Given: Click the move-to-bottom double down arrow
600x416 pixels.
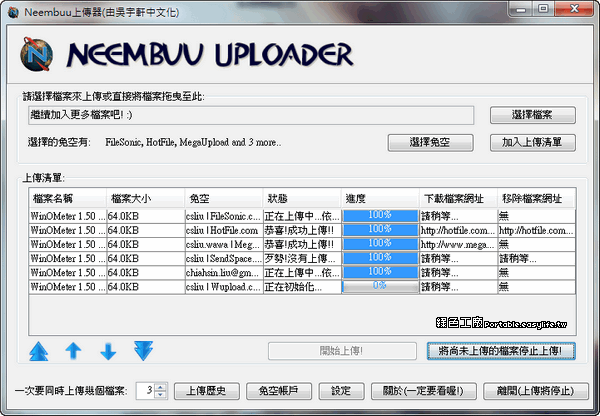Looking at the screenshot, I should (143, 351).
